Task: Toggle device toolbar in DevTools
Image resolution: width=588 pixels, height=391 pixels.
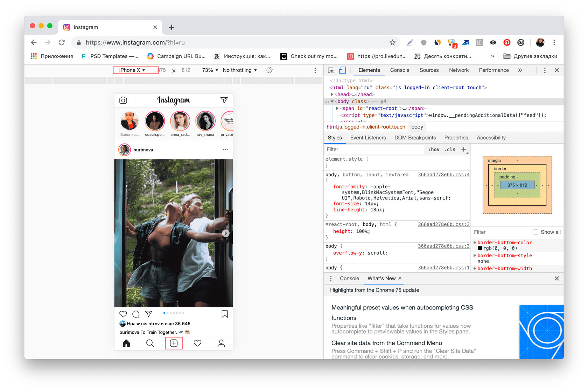Action: pyautogui.click(x=342, y=70)
